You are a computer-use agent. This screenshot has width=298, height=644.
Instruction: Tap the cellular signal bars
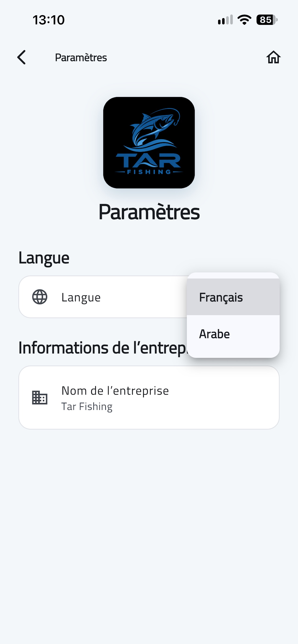pyautogui.click(x=225, y=20)
